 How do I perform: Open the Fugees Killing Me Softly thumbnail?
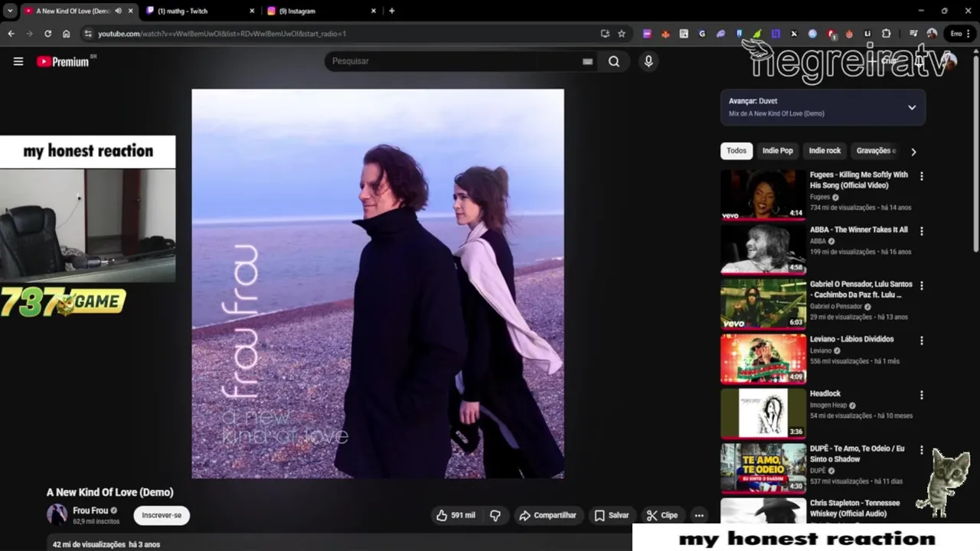point(763,194)
